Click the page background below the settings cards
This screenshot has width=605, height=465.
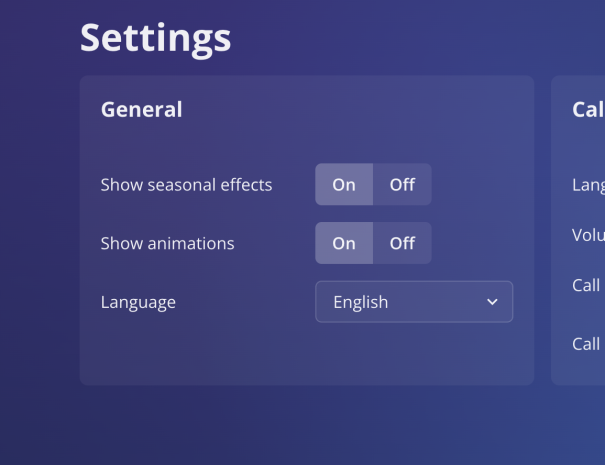click(300, 425)
